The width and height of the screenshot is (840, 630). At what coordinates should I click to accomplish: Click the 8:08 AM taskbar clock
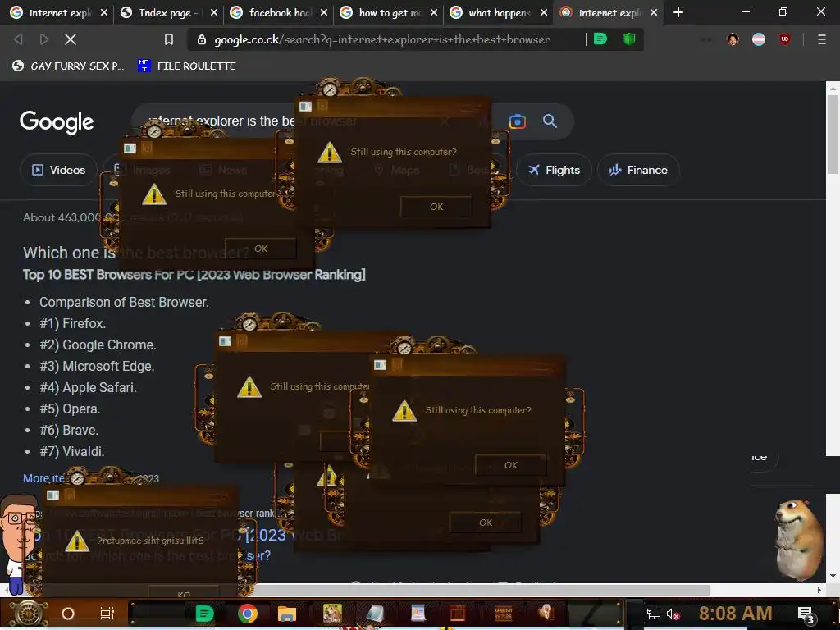[735, 614]
